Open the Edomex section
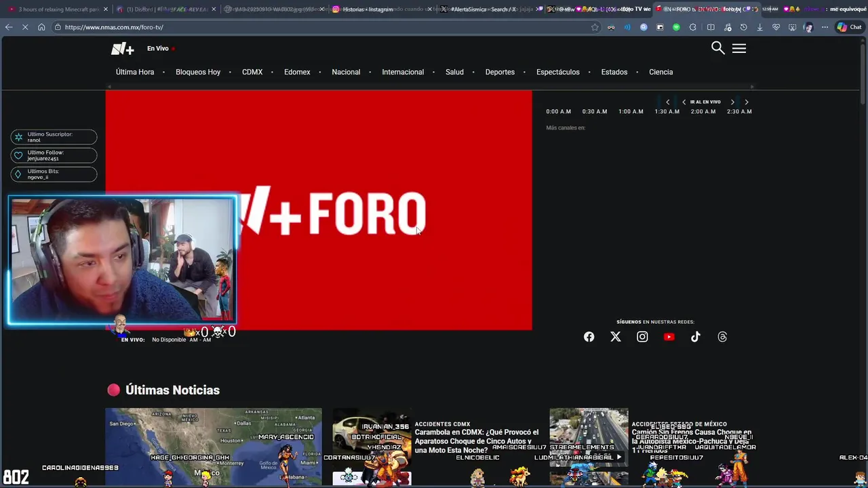This screenshot has height=488, width=868. (297, 72)
